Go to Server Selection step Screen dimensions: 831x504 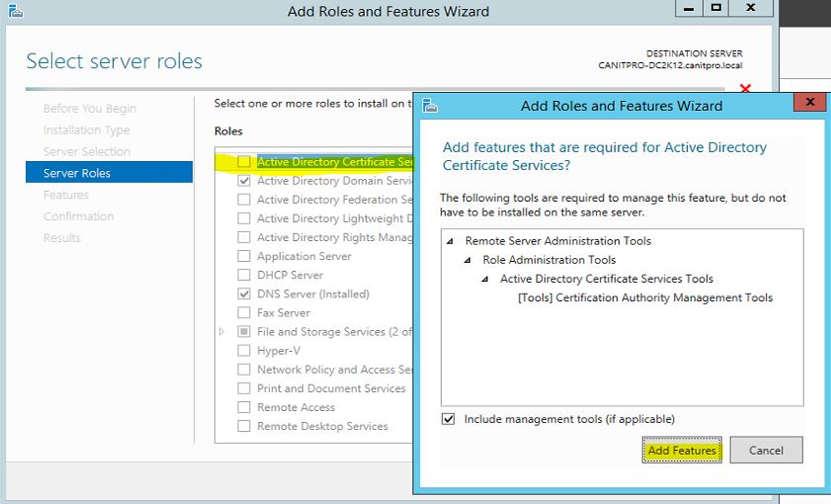point(87,151)
